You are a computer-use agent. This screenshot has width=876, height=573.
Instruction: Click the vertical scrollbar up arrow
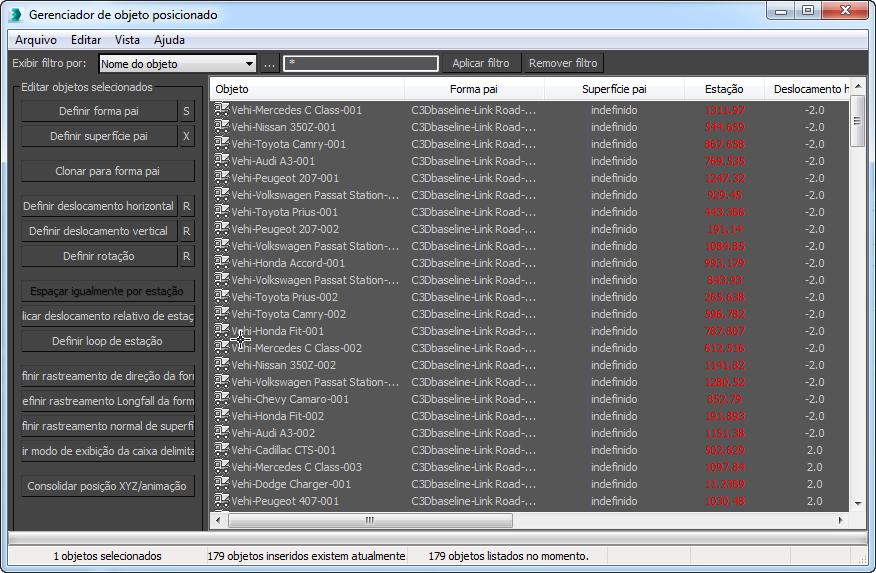coord(858,86)
